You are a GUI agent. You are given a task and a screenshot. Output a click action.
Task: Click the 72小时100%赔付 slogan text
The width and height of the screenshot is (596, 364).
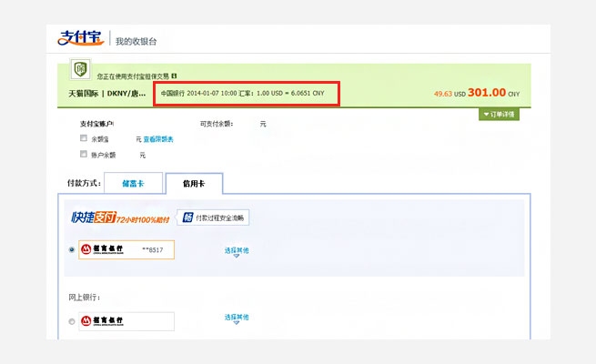coord(143,219)
